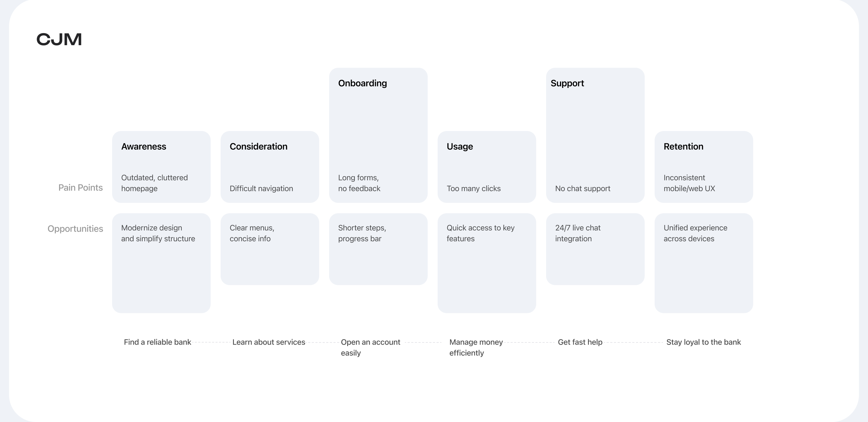Click the 'Unified experience across devices' card
The height and width of the screenshot is (422, 868).
coord(703,263)
